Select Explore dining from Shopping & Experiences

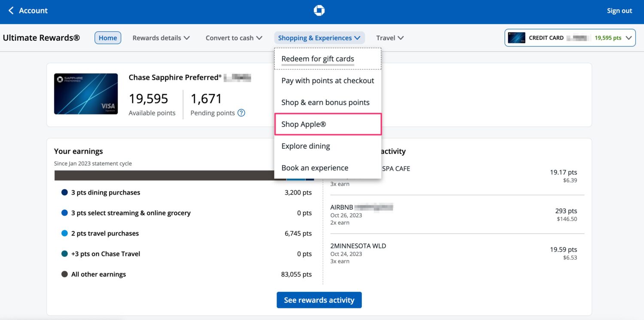306,146
